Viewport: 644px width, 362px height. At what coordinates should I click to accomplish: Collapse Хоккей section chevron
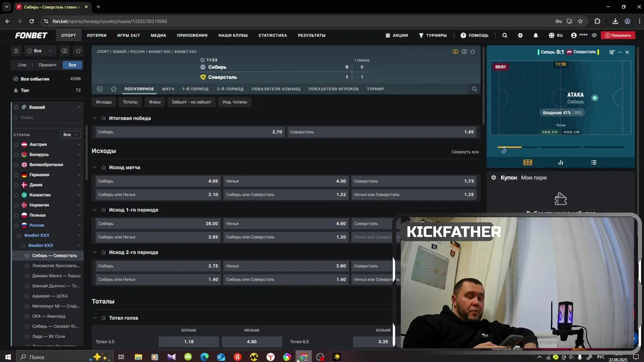click(x=79, y=107)
